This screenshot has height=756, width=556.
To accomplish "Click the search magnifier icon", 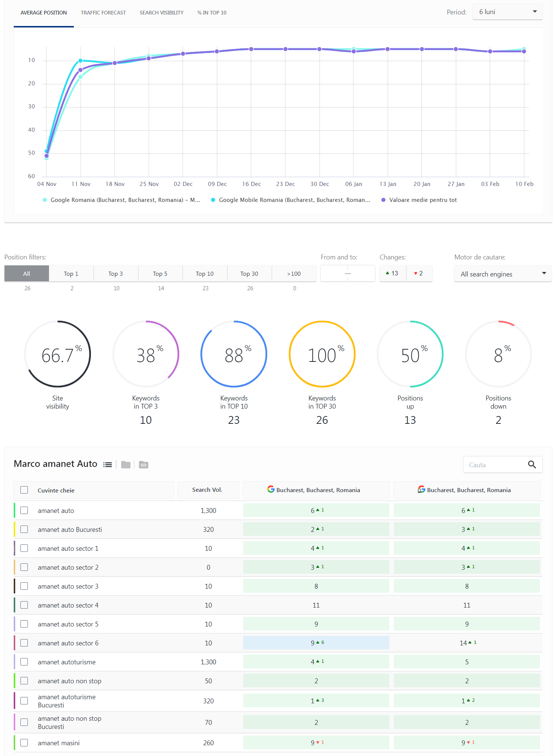I will pos(532,465).
